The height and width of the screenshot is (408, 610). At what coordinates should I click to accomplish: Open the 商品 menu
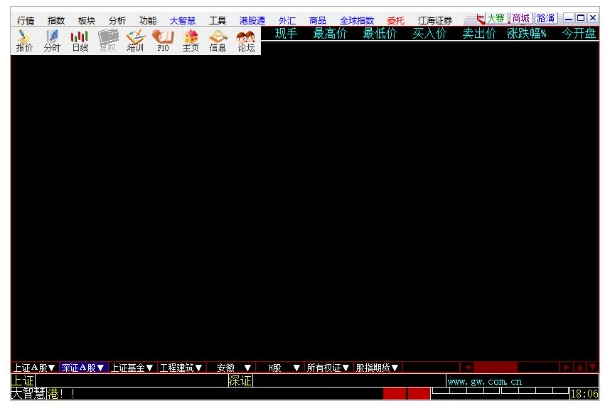317,20
